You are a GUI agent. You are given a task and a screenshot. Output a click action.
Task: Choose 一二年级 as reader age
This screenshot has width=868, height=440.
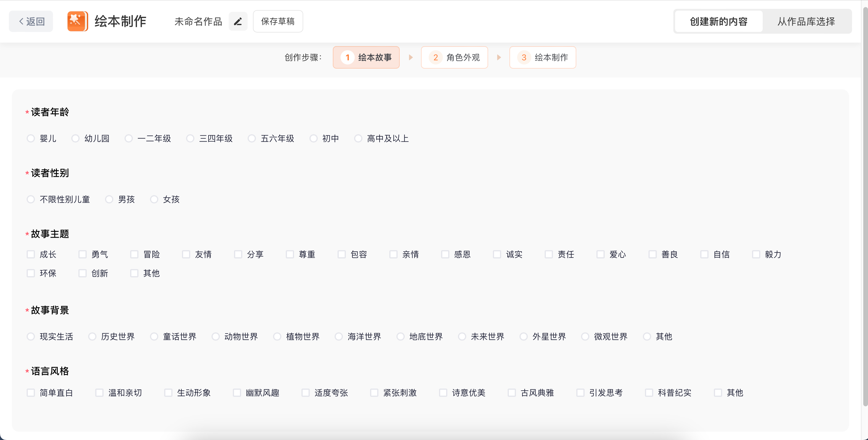(x=129, y=138)
